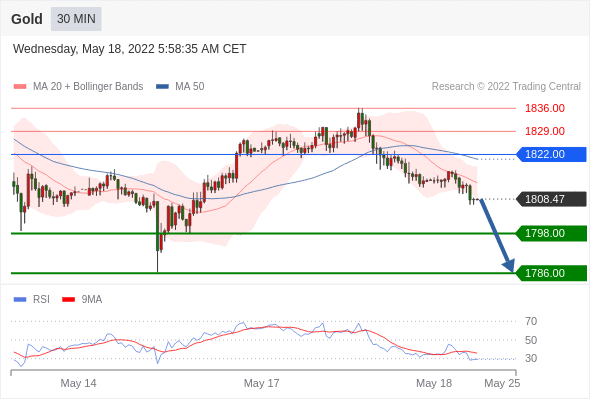
Task: Toggle the 9MA legend entry
Action: (x=82, y=300)
